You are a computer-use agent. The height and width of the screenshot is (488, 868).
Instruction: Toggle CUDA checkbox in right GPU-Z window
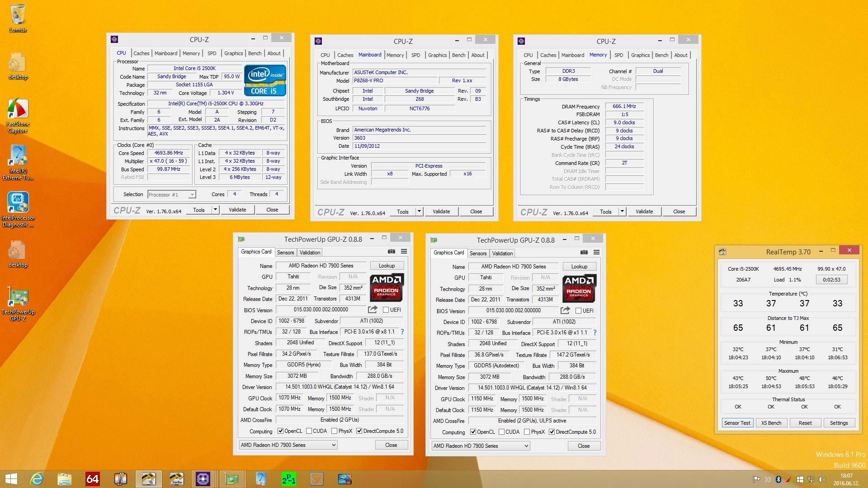tap(502, 432)
